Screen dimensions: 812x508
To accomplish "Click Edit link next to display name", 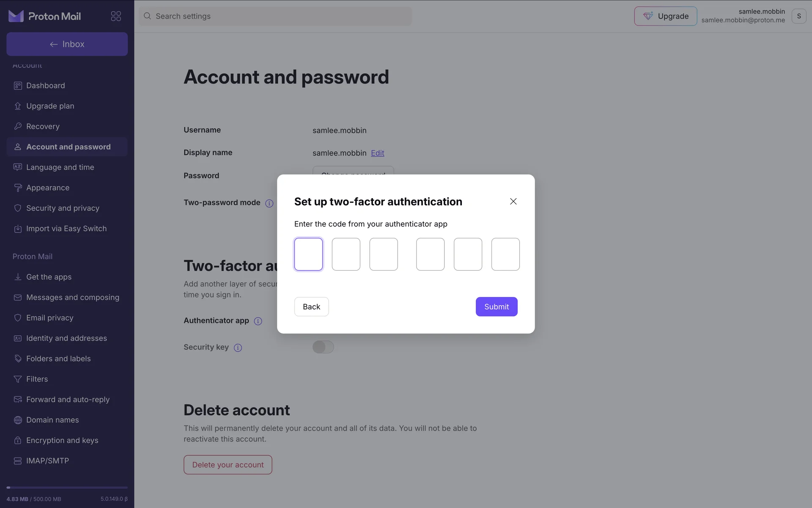I will tap(377, 153).
